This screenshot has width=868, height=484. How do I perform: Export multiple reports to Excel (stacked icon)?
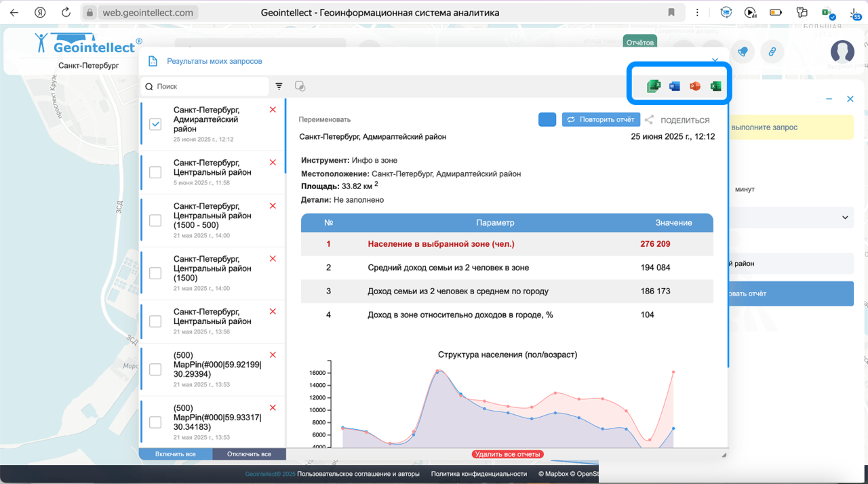[653, 86]
